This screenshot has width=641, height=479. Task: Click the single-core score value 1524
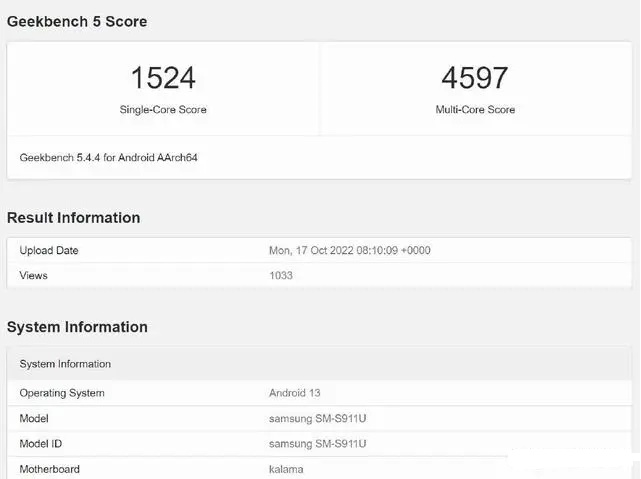(x=163, y=78)
